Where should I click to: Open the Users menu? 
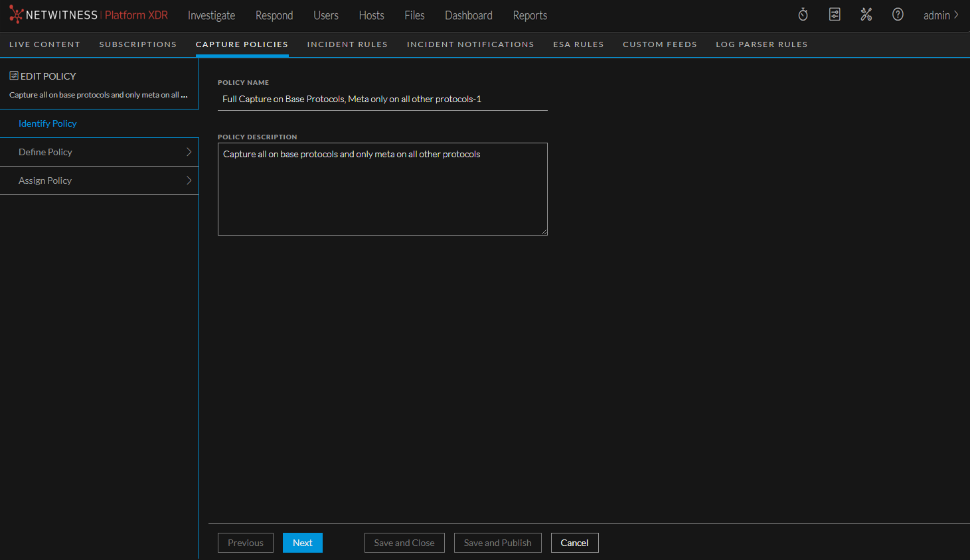tap(326, 15)
